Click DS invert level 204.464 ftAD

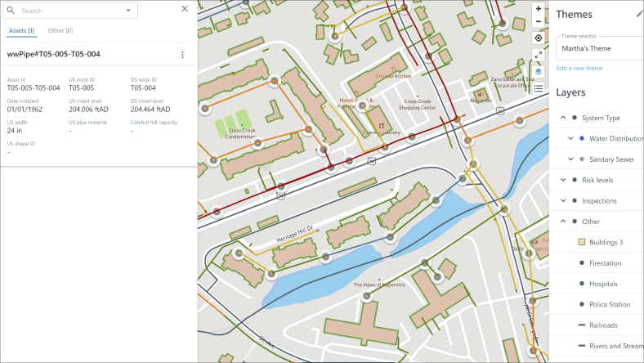coord(150,110)
